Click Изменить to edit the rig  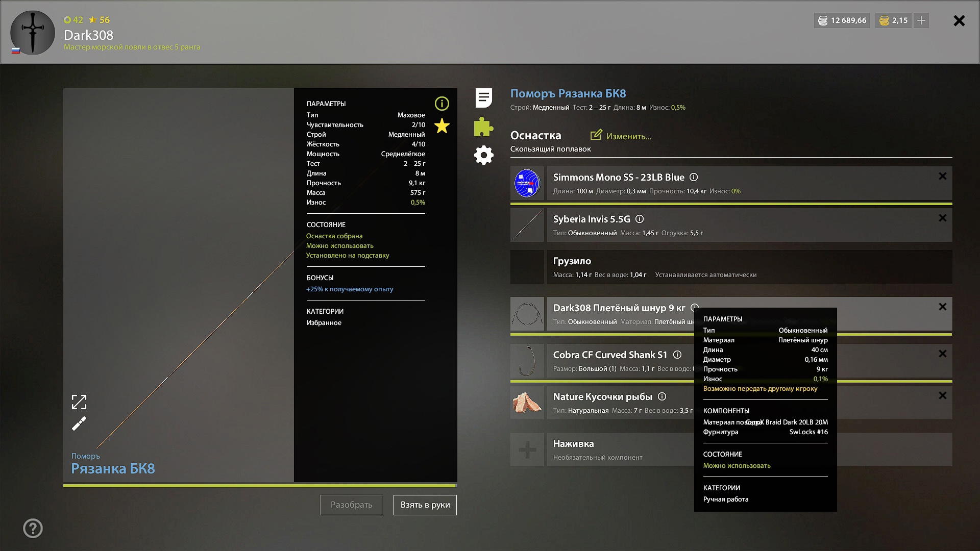629,136
